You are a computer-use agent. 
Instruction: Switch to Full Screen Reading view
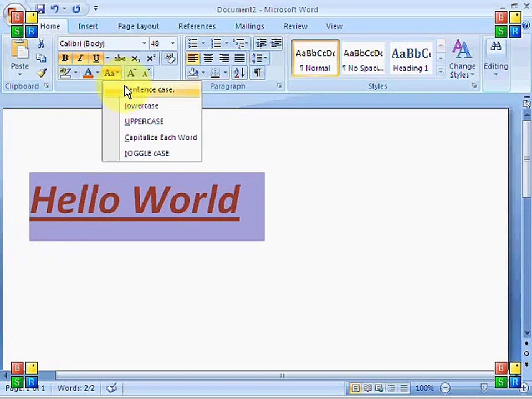[367, 388]
